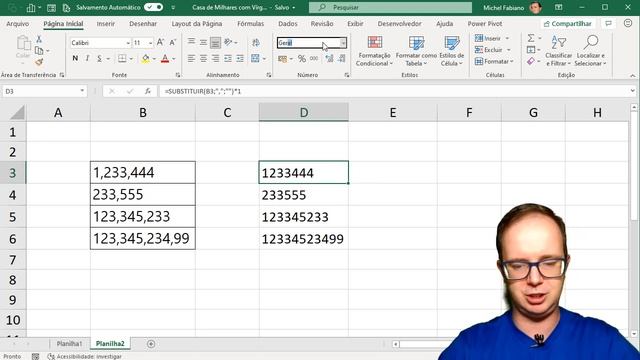
Task: Toggle top vertical alignment
Action: [191, 42]
